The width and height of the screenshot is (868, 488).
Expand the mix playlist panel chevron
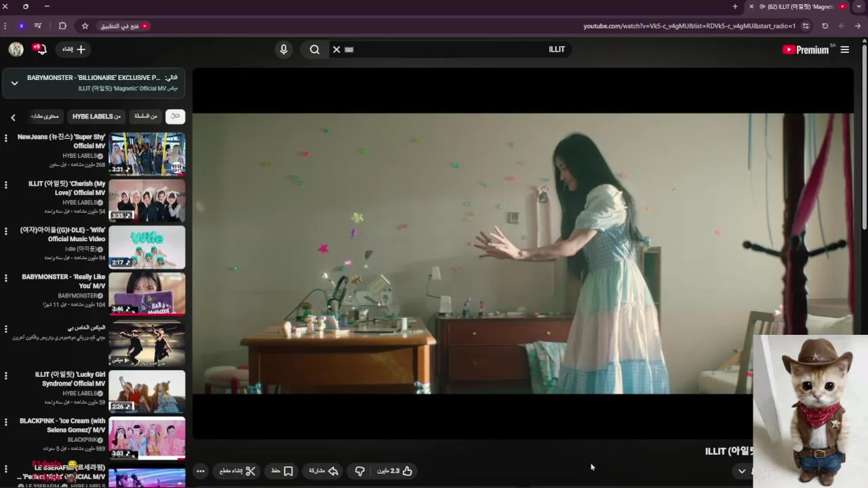(14, 83)
